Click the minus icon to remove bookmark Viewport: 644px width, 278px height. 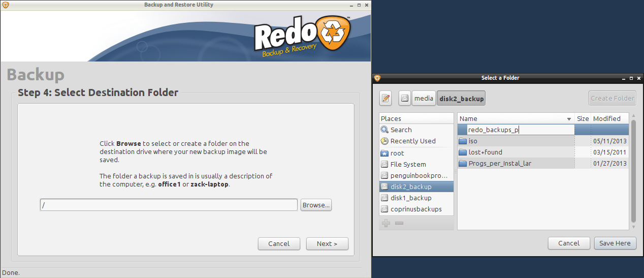pos(399,223)
